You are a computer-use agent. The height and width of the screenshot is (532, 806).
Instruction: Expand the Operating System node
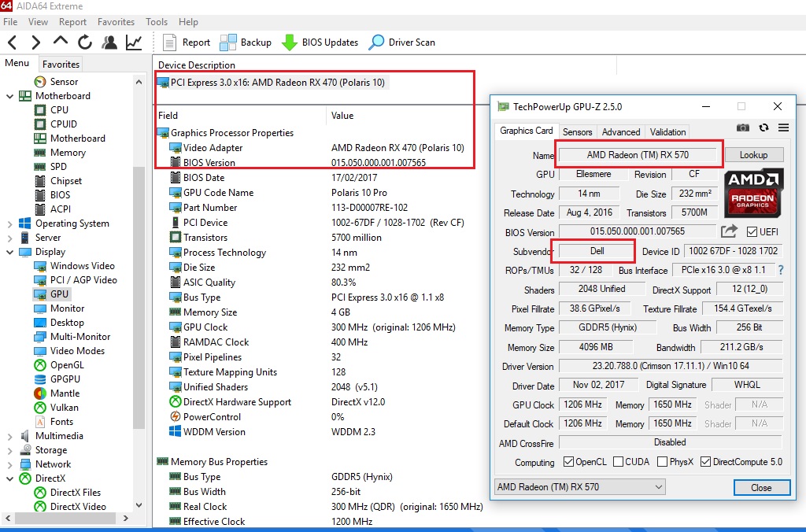9,224
